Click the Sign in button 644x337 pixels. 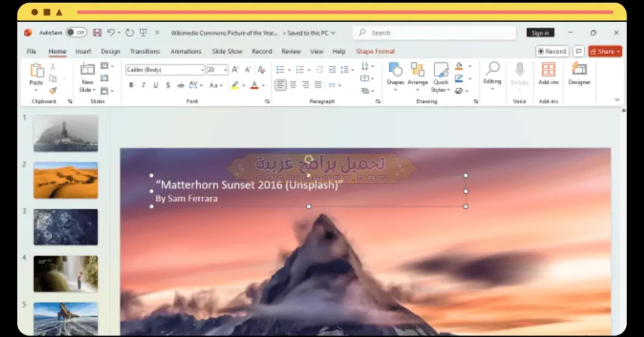pos(540,33)
